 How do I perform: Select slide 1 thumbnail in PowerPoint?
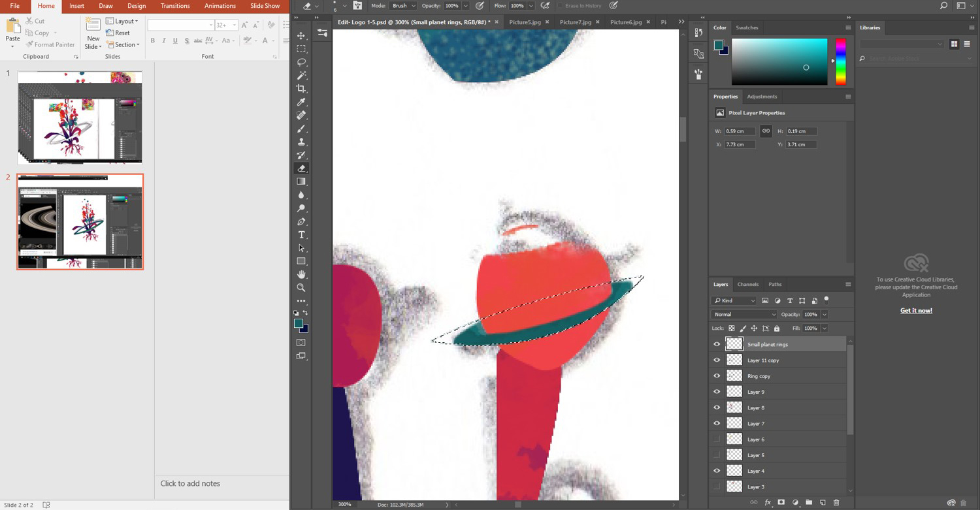pos(80,118)
